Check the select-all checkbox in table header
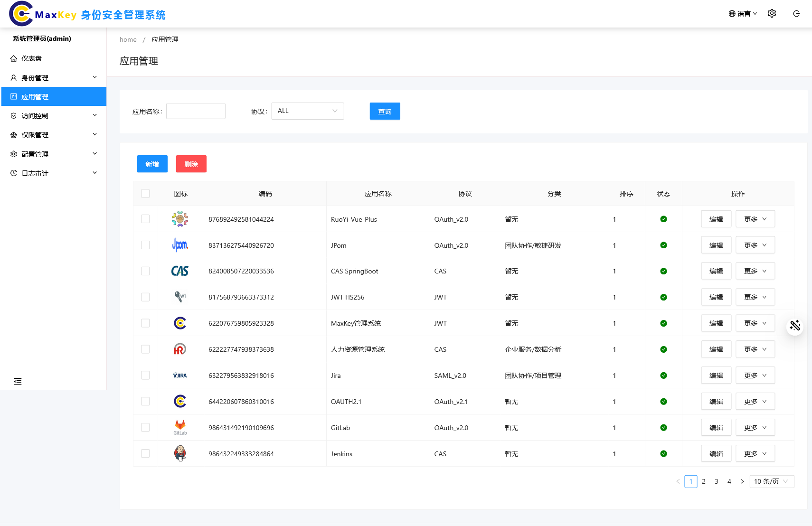Screen dimensions: 812x526 [145, 194]
